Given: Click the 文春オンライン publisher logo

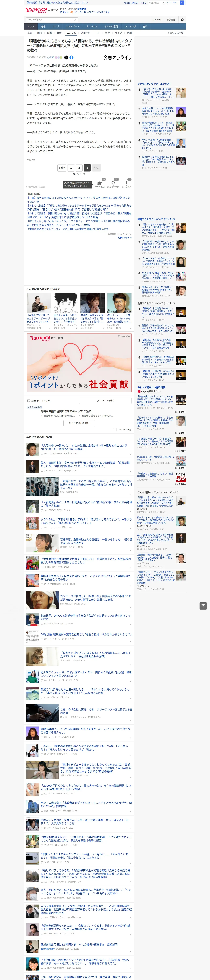Looking at the screenshot, I should click(117, 57).
